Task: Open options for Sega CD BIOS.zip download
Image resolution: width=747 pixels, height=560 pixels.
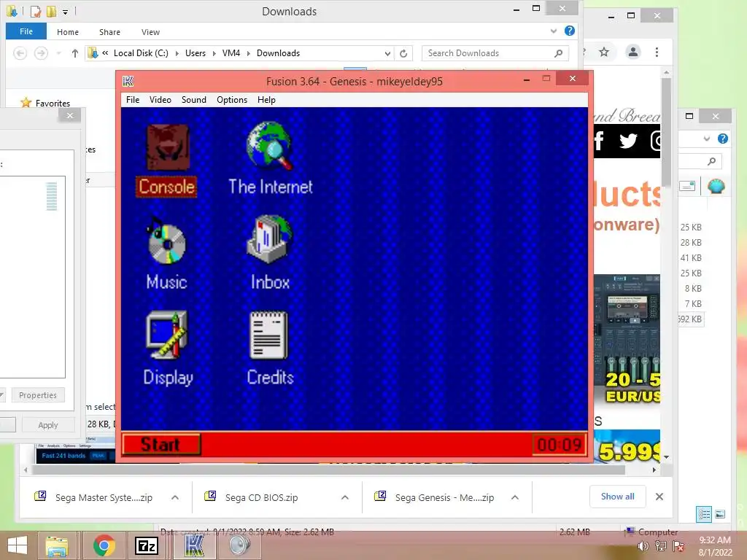Action: [345, 497]
